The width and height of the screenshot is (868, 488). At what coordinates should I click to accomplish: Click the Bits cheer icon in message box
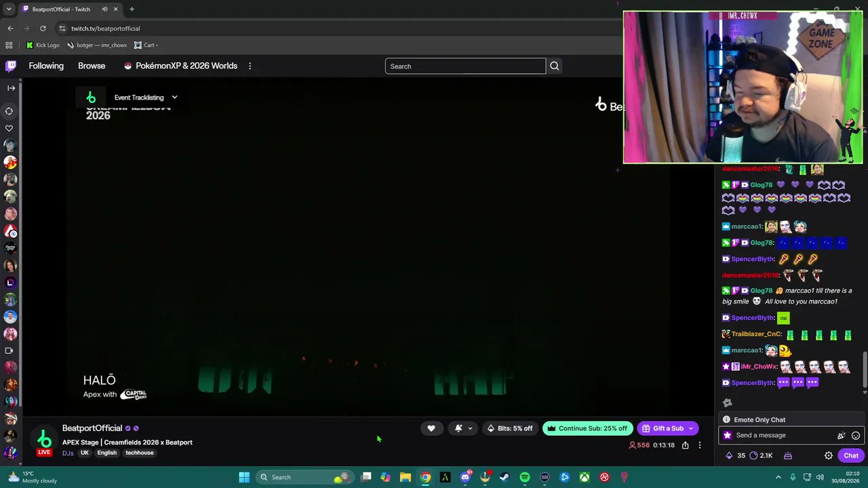click(x=842, y=436)
